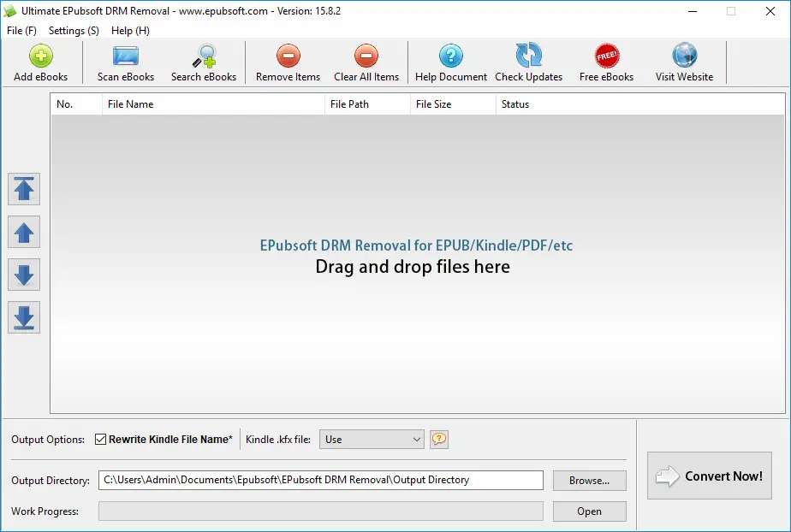The image size is (791, 532).
Task: Click the Convert Now! button
Action: (x=710, y=476)
